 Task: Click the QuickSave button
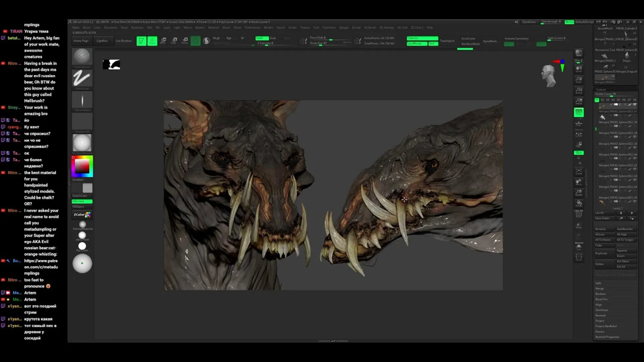pos(529,22)
